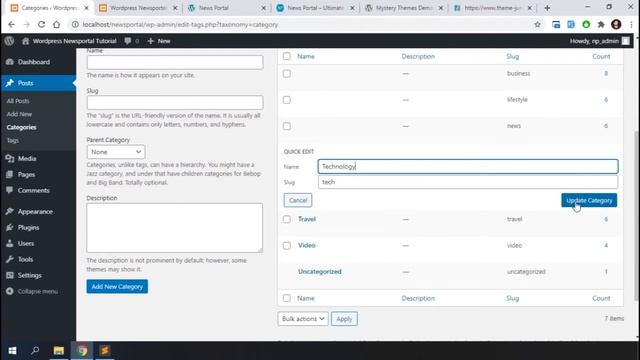Image resolution: width=640 pixels, height=360 pixels.
Task: Cancel the quick edit
Action: (298, 200)
